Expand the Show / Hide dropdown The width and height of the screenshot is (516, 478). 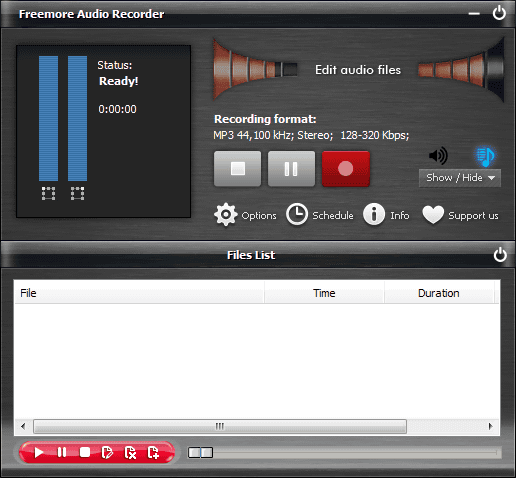pyautogui.click(x=460, y=178)
